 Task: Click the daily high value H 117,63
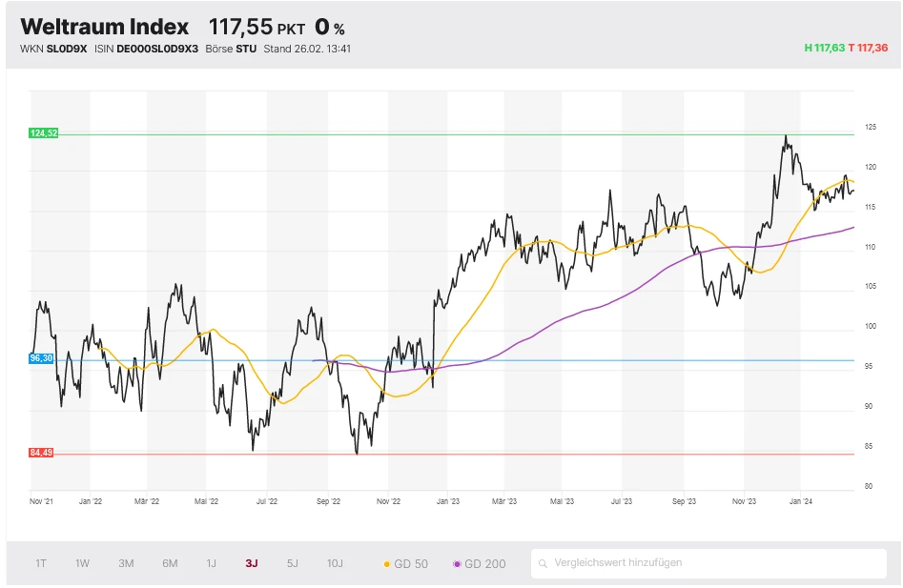[x=822, y=48]
